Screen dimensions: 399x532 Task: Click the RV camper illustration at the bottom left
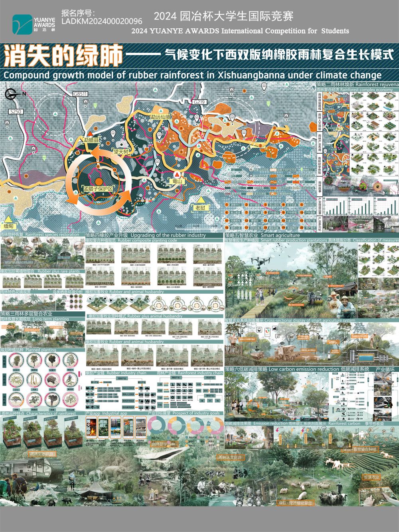[x=31, y=471]
